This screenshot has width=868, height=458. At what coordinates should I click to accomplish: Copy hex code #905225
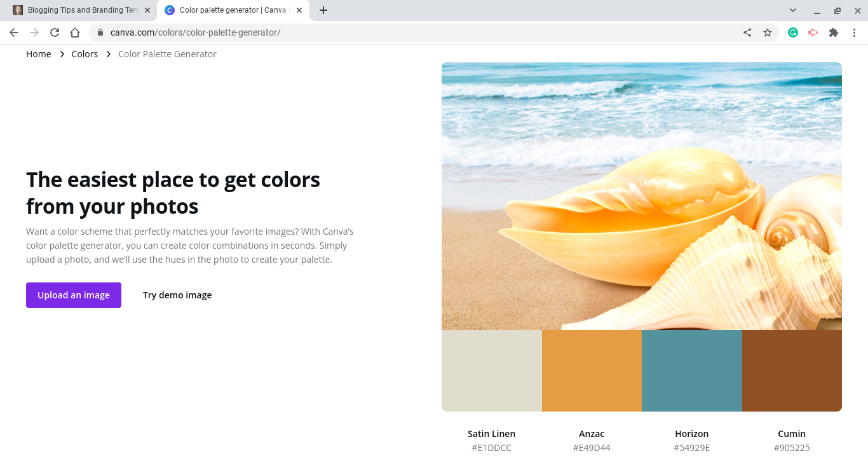[792, 448]
